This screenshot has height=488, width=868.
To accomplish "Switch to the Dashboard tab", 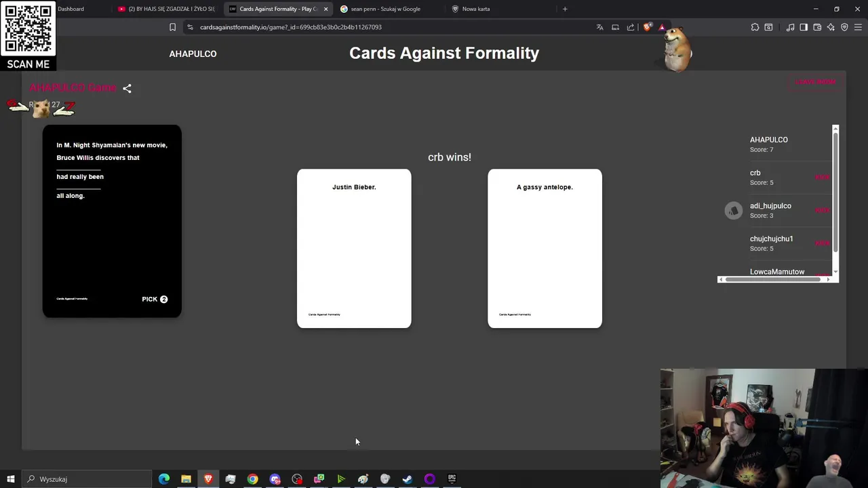I will (71, 9).
